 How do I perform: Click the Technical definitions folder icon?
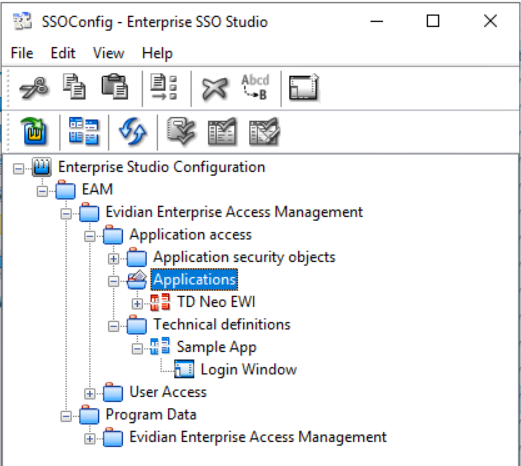[137, 325]
